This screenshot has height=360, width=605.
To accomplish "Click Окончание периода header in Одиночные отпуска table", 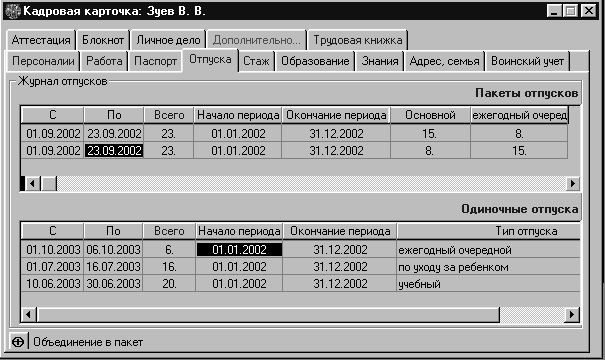I will (340, 231).
